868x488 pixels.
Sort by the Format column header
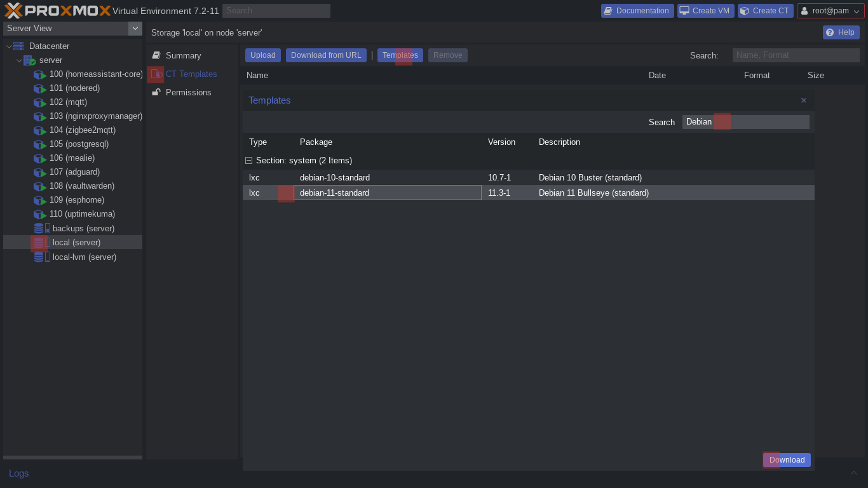(770, 75)
